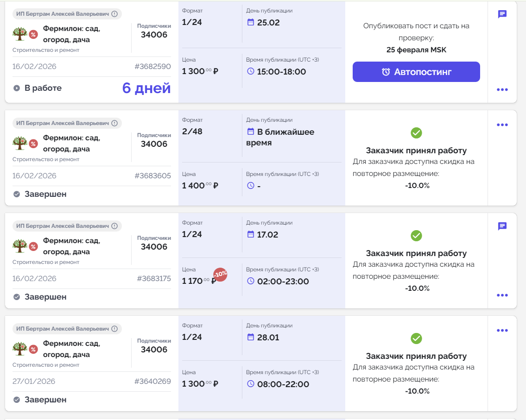The height and width of the screenshot is (420, 526).
Task: Select order number #3683605
Action: pos(152,176)
